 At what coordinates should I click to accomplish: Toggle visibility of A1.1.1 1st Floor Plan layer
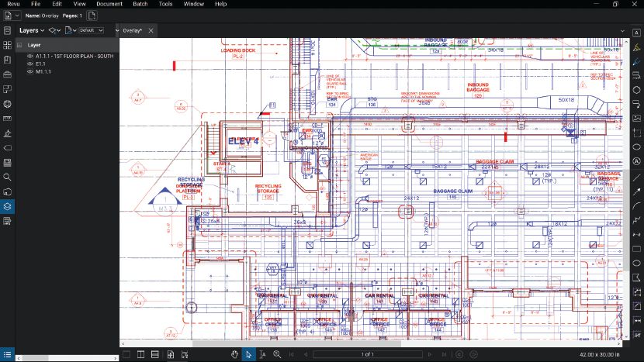(30, 57)
